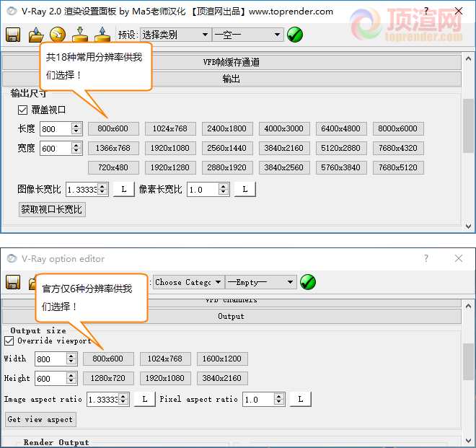Click import preset down-arrow icon
476x448 pixels.
pos(80,35)
